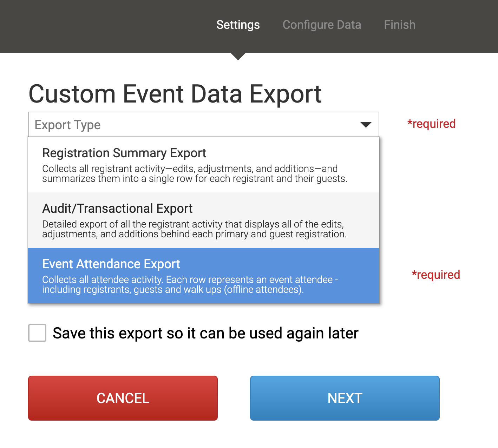Screen dimensions: 498x448
Task: Click the Export Type dropdown arrow
Action: [x=366, y=125]
